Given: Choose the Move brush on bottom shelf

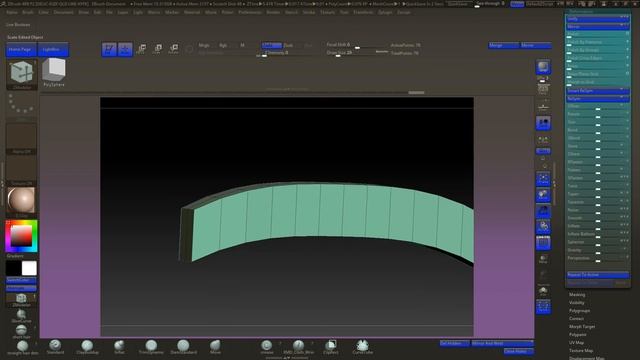Looking at the screenshot, I should coord(215,347).
